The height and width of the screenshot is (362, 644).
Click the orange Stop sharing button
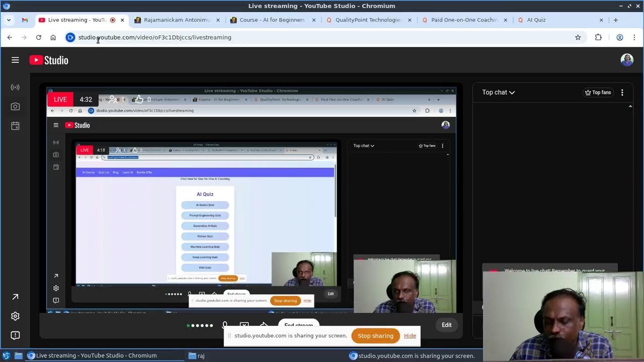click(x=375, y=336)
